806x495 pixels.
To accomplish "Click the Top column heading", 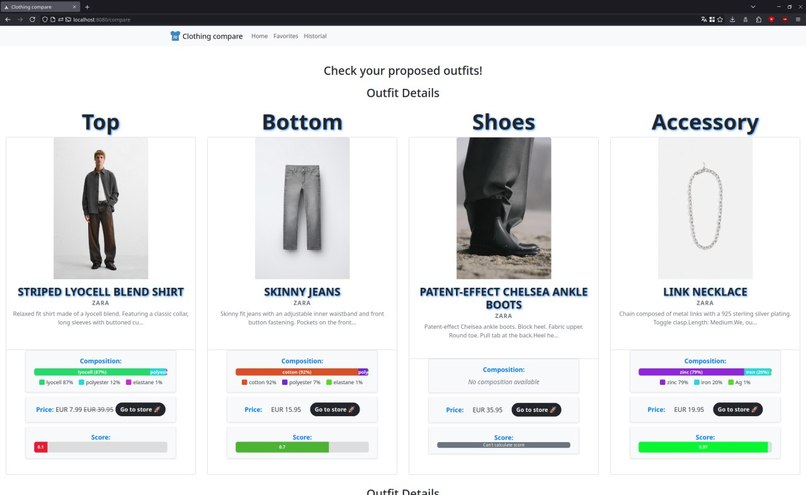I will pyautogui.click(x=101, y=122).
